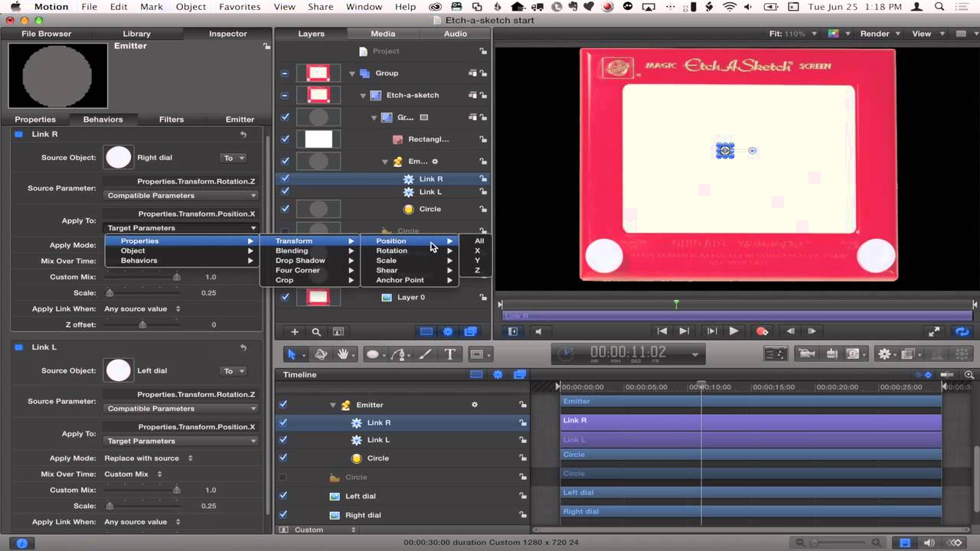The image size is (980, 551).
Task: Open the Add Behavior gear menu in toolbar
Action: pos(887,354)
